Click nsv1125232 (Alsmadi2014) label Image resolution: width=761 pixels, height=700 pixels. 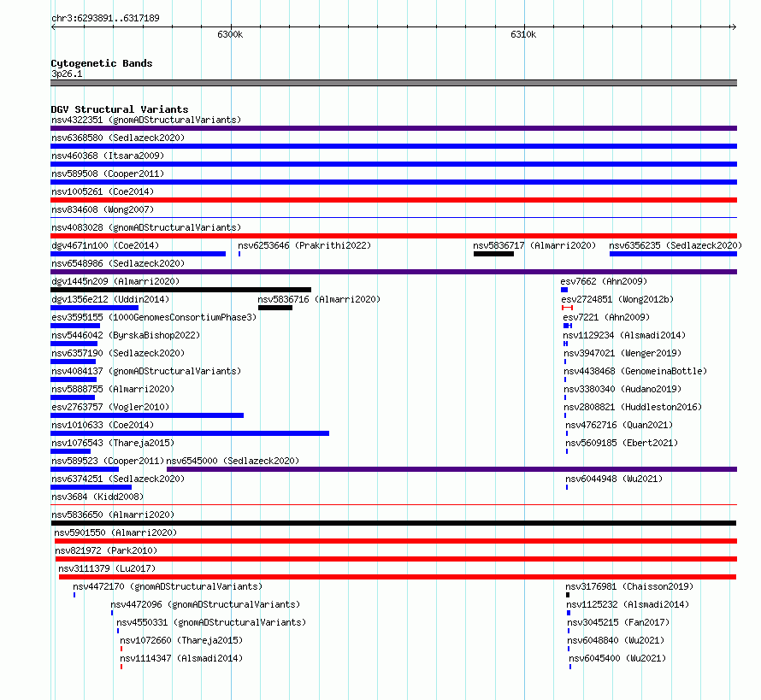coord(628,604)
